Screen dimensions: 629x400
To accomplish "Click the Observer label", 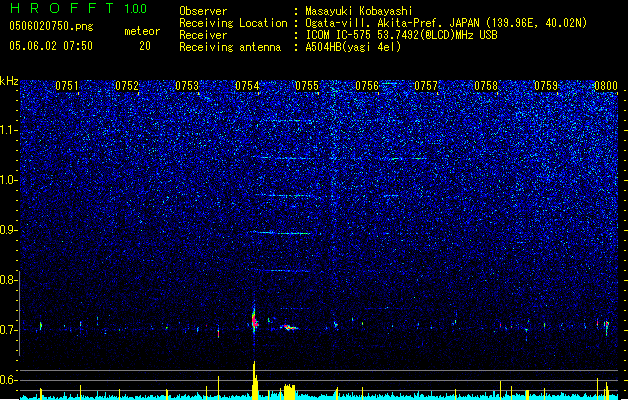I will click(203, 11).
